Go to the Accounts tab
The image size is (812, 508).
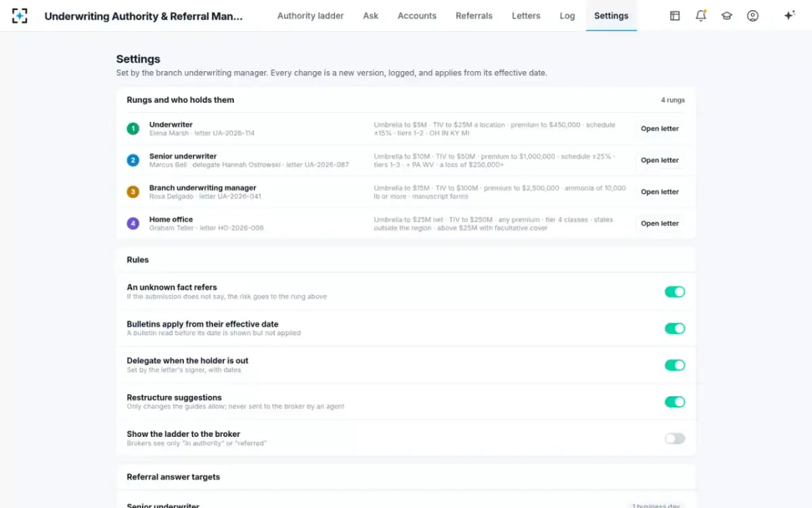417,16
